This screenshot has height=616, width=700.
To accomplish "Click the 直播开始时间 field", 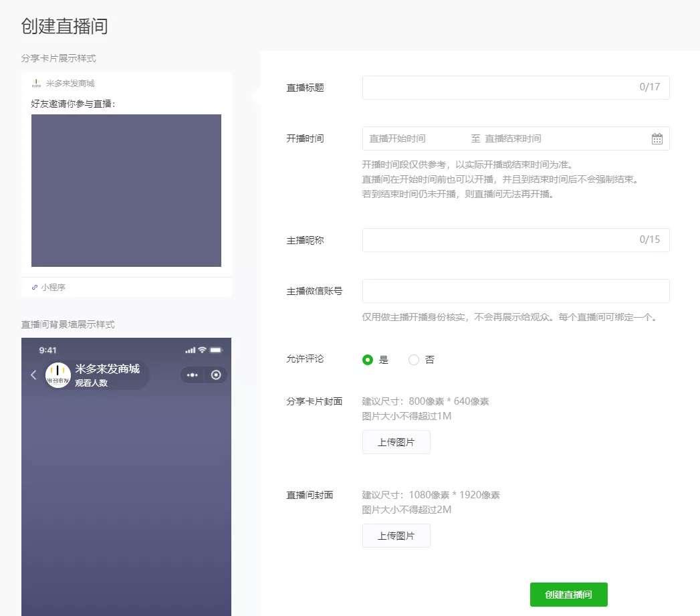I will [408, 138].
